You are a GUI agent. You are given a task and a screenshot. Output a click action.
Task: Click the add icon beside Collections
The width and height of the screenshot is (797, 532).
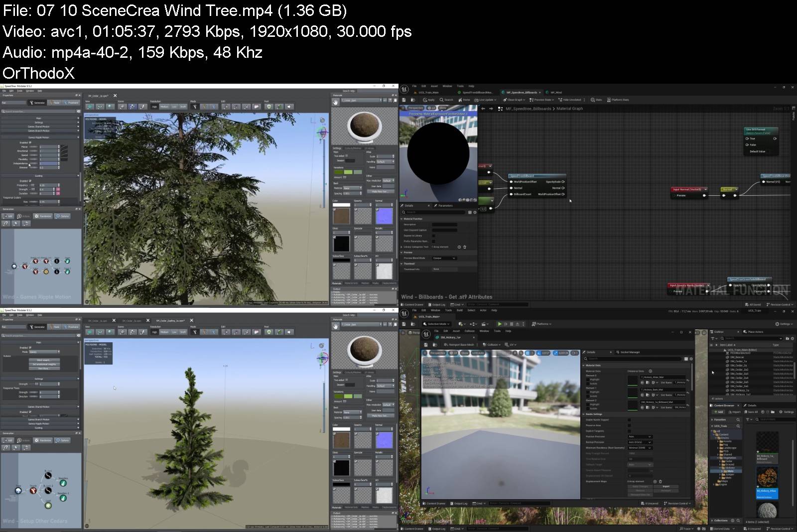[733, 521]
